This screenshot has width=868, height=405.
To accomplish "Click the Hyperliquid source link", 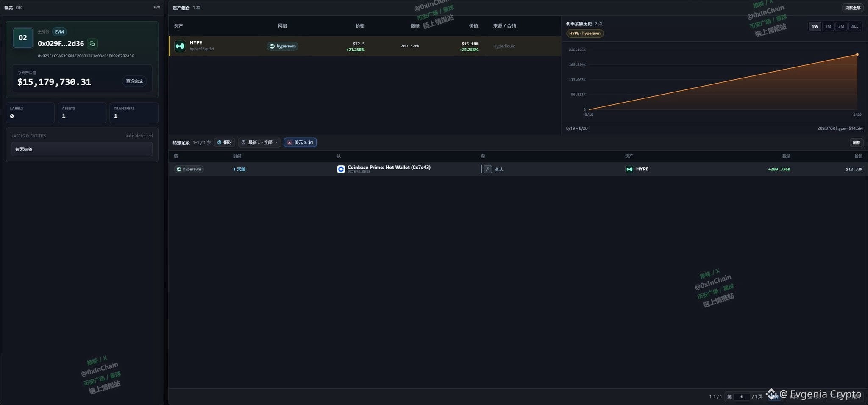I will (504, 46).
